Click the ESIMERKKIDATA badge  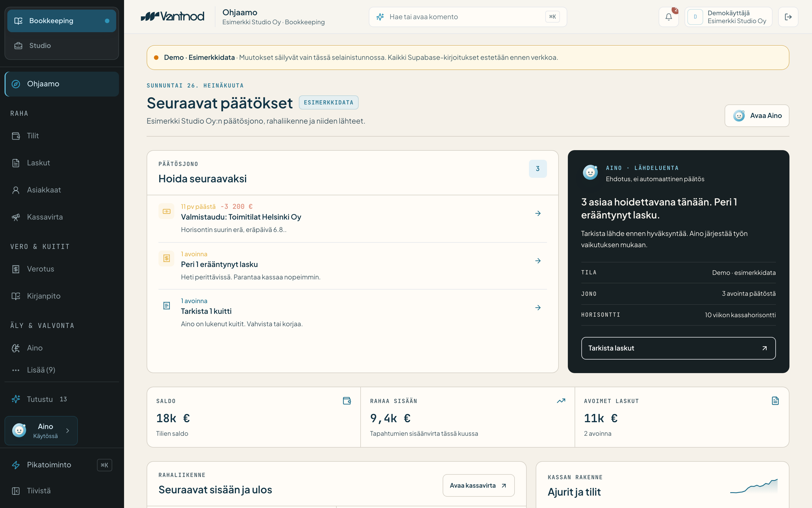point(328,102)
